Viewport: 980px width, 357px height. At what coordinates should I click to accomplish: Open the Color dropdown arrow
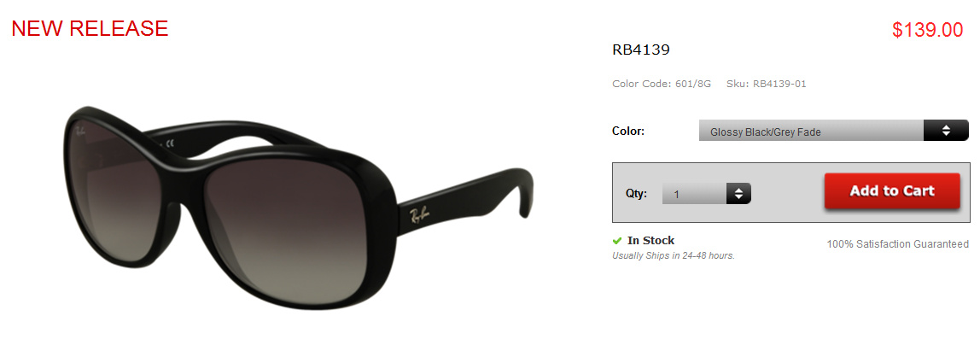[x=946, y=131]
